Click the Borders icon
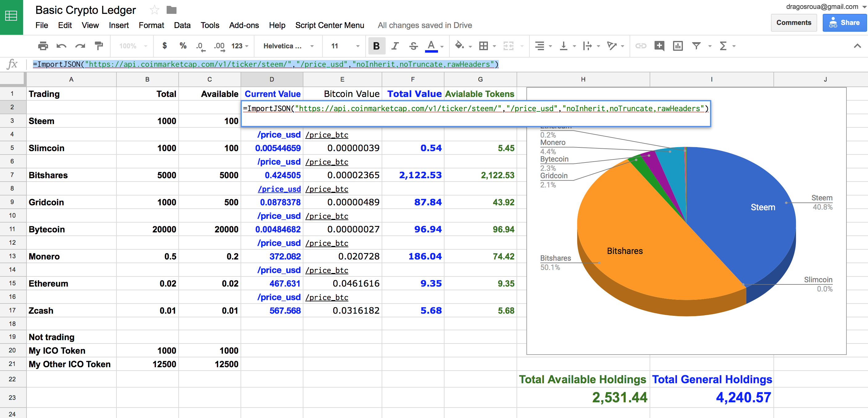This screenshot has height=418, width=868. click(484, 46)
